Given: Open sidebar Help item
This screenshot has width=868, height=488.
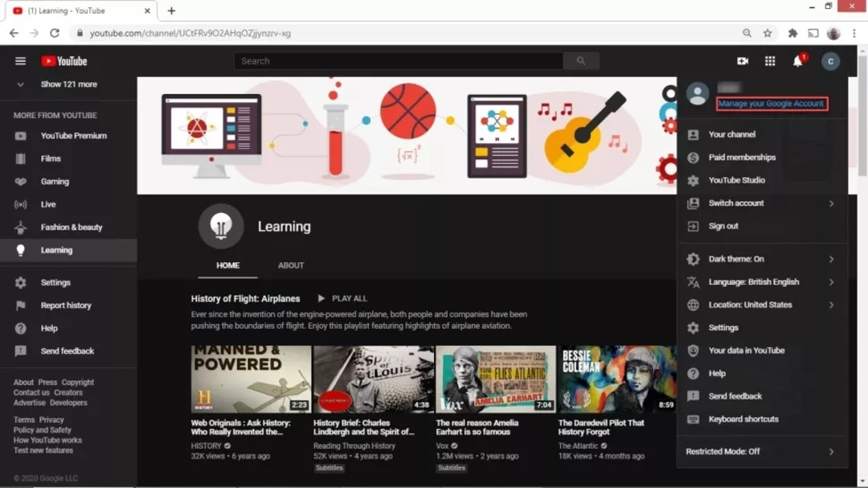Looking at the screenshot, I should pos(68,329).
